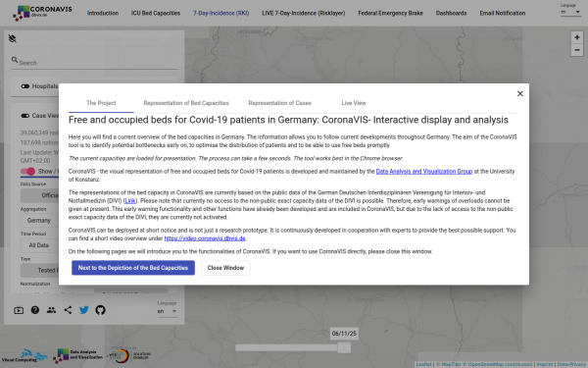
Task: Open ICU Bed Capacities page
Action: click(156, 13)
